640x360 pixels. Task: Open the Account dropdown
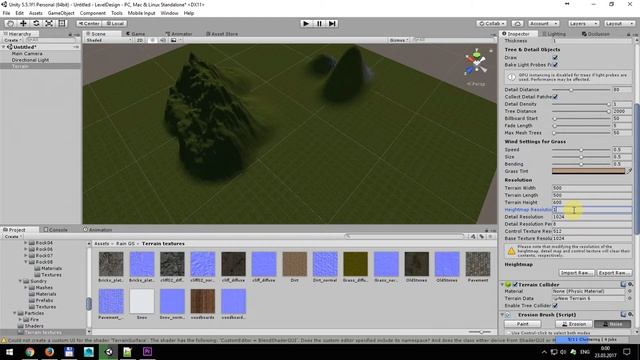click(543, 23)
